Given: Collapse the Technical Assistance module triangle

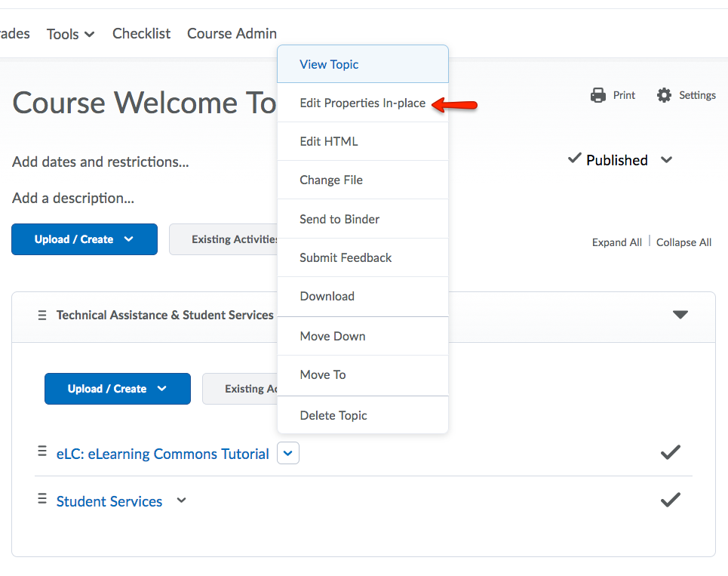Looking at the screenshot, I should [680, 315].
